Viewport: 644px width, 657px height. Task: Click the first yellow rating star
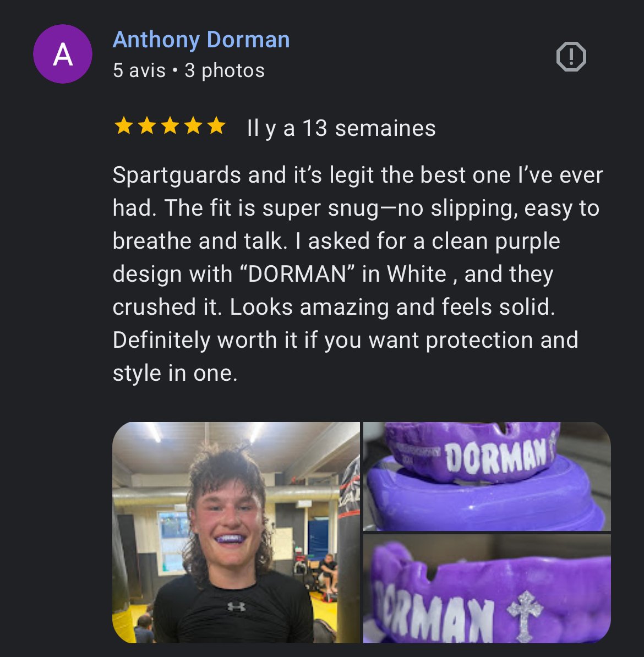[124, 125]
